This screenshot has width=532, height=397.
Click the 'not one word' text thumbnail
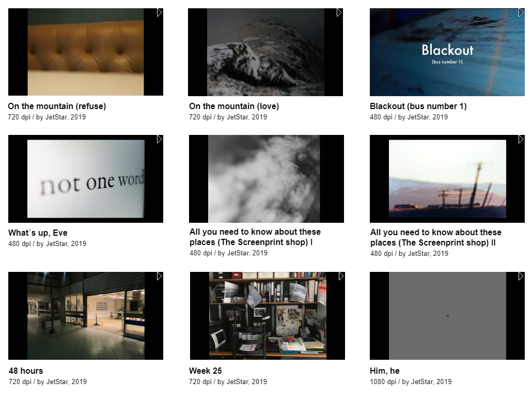(x=86, y=179)
